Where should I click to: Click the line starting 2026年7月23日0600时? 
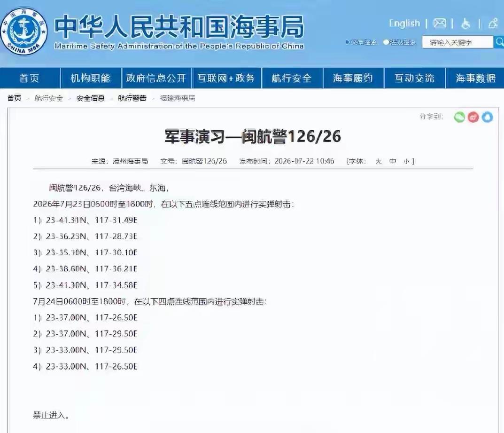163,204
